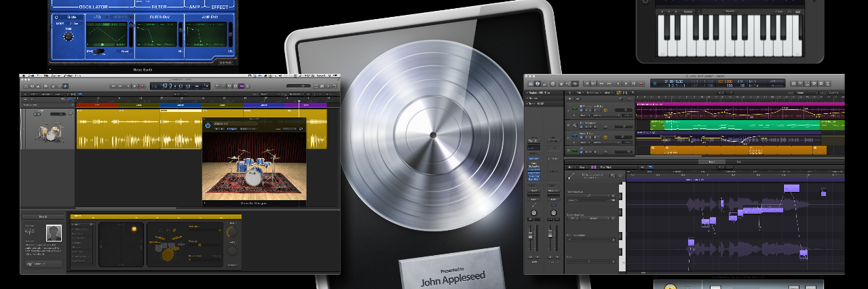Select the red arrangement marker section
868x289 pixels.
tap(97, 105)
